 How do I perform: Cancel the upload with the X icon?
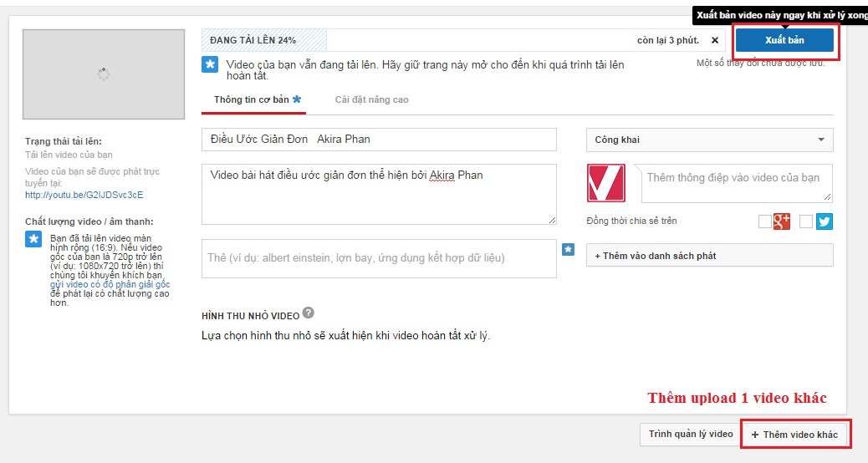point(714,40)
